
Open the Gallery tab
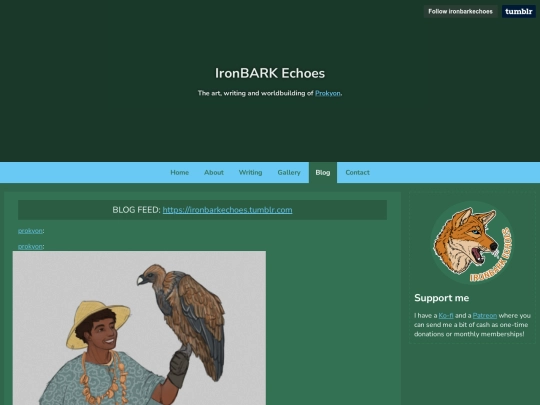(x=289, y=173)
